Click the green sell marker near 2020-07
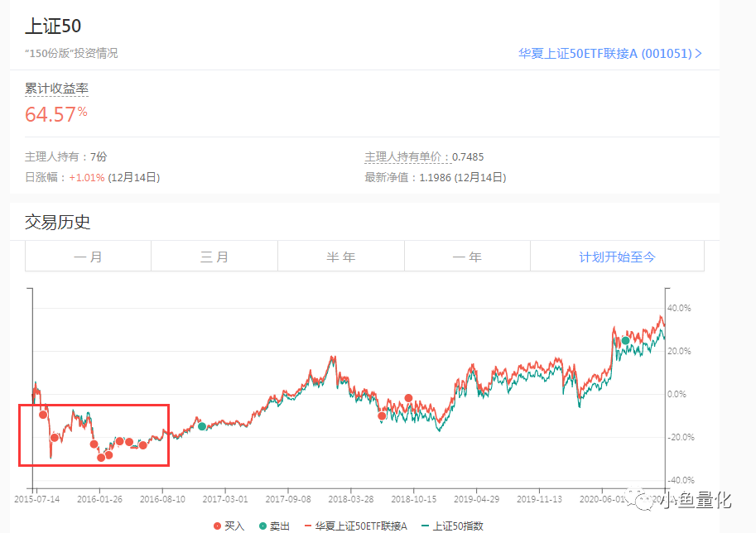The height and width of the screenshot is (533, 756). point(625,341)
